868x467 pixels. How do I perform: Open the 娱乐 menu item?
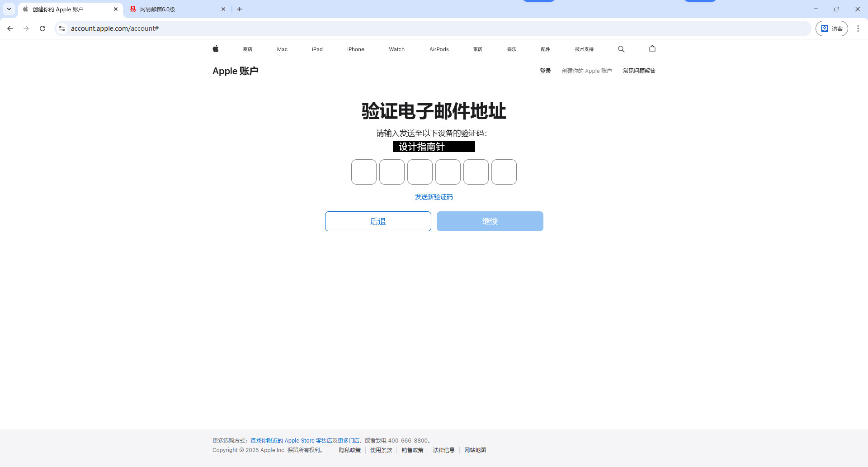512,49
